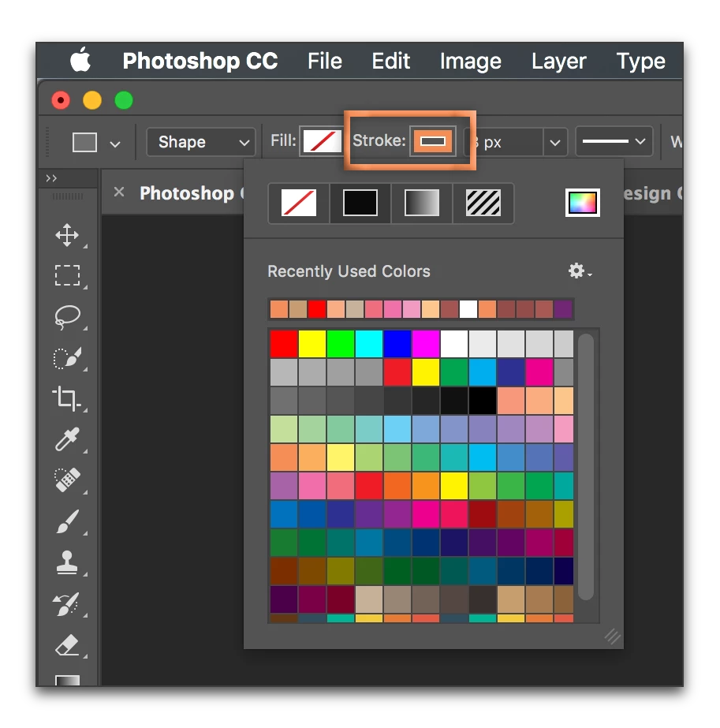
Task: Open the tool preset picker chevron
Action: pyautogui.click(x=115, y=144)
